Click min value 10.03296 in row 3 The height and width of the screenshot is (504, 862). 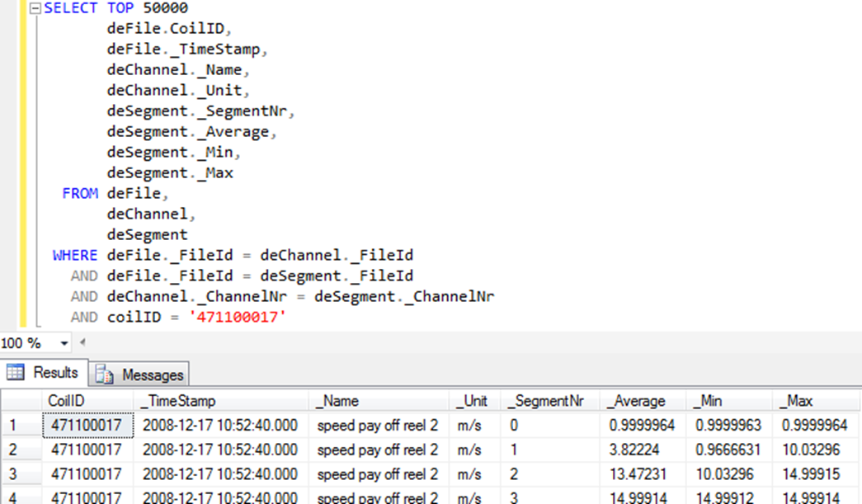tap(729, 473)
